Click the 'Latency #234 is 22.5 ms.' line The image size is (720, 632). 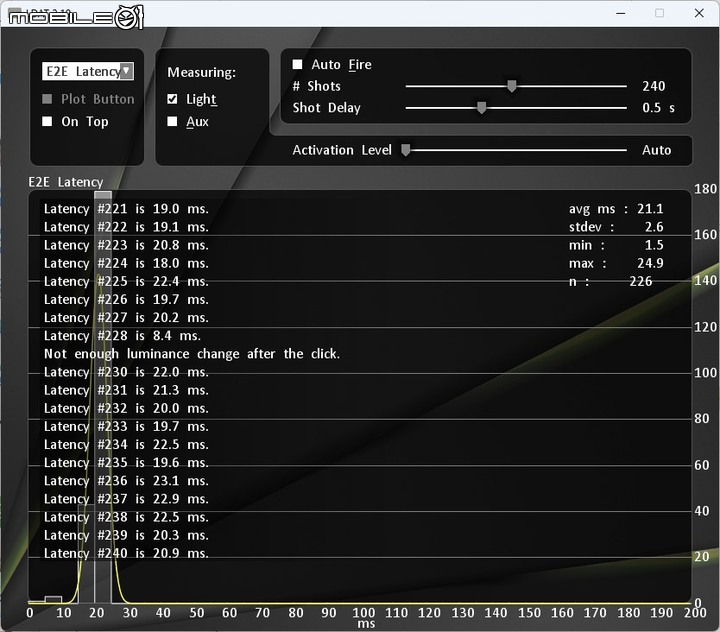coord(126,445)
